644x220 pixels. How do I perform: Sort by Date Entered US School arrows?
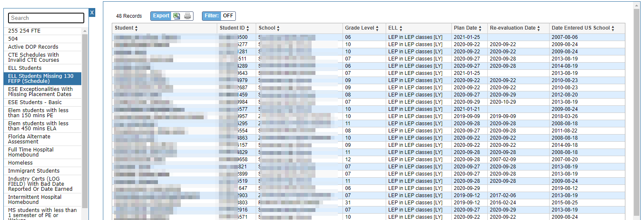point(613,28)
